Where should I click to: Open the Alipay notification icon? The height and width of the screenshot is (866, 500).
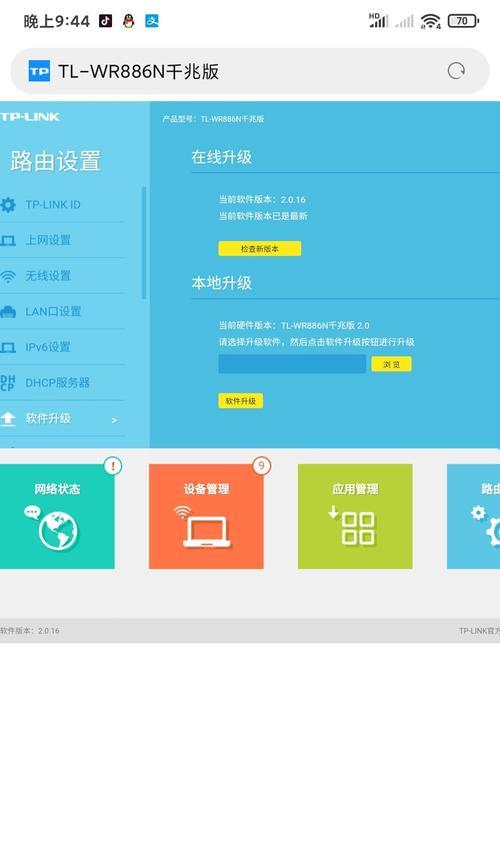click(152, 21)
